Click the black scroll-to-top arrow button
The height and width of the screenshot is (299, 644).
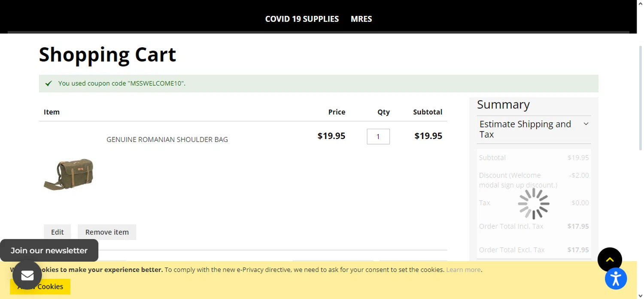[609, 260]
